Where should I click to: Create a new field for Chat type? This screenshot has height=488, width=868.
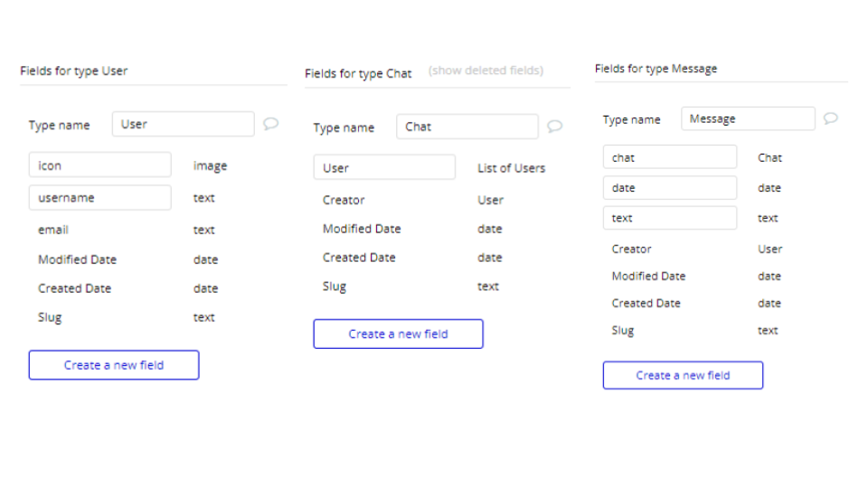coord(398,334)
